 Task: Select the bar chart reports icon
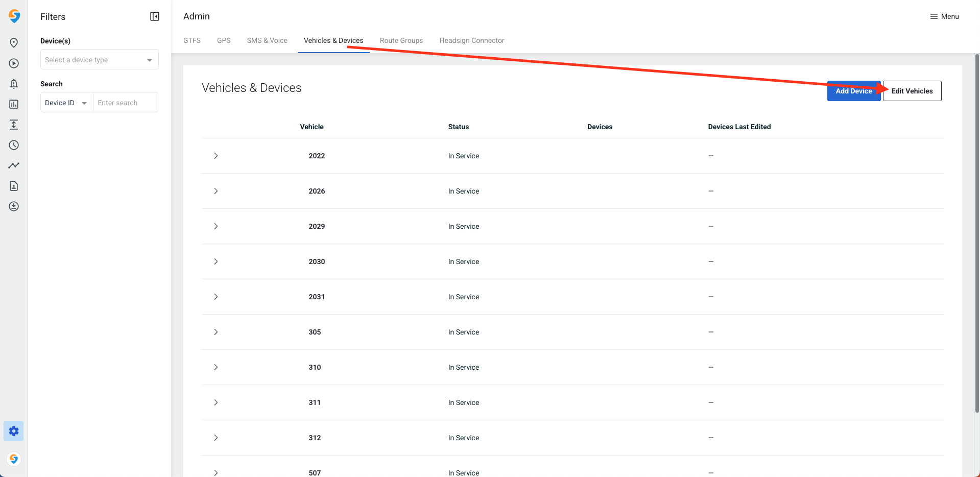pos(14,104)
